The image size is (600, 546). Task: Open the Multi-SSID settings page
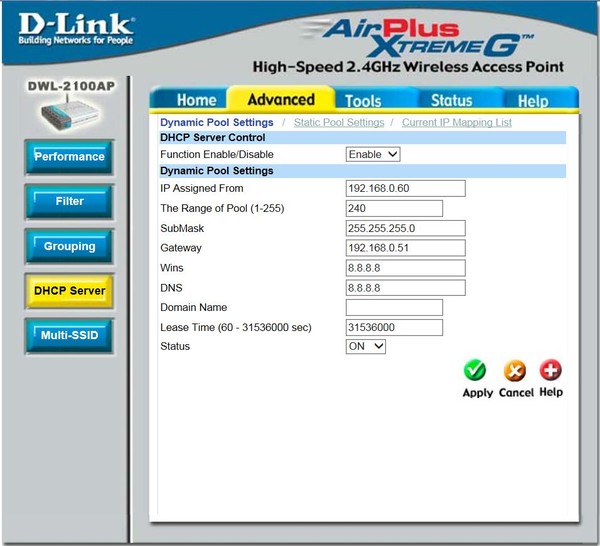pyautogui.click(x=69, y=336)
